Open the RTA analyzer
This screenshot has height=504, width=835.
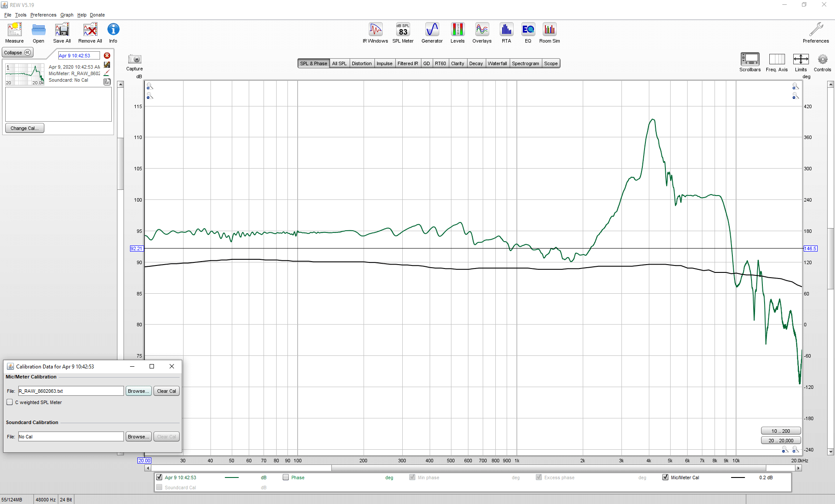(506, 33)
